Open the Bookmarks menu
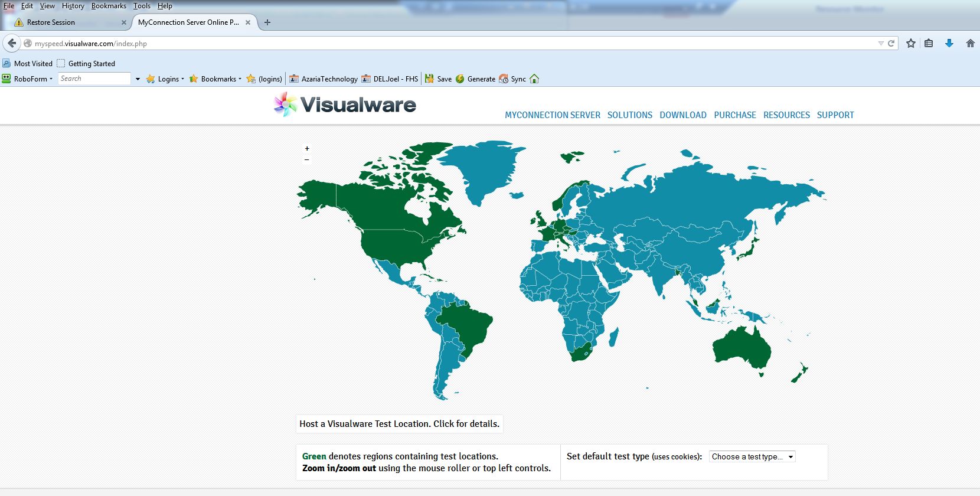The image size is (980, 496). click(x=109, y=6)
